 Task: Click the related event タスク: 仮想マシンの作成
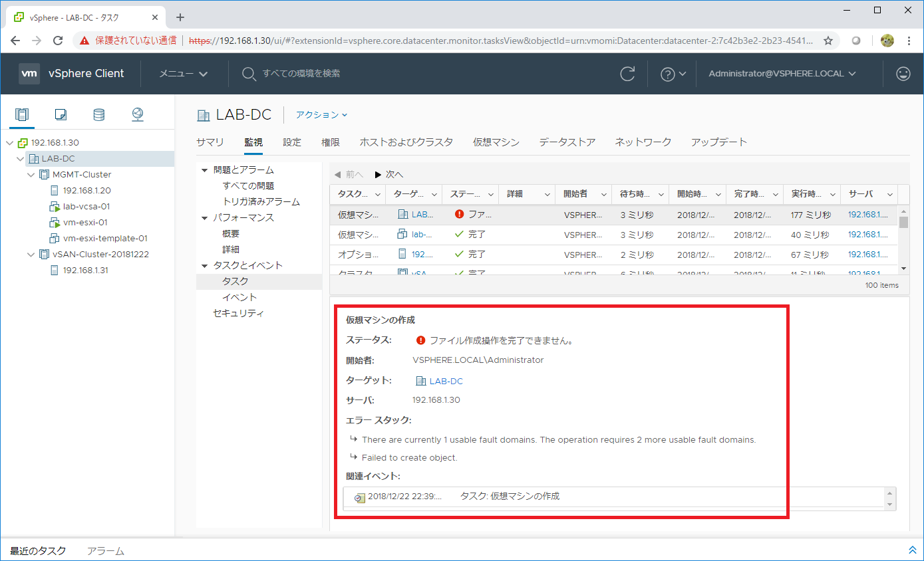pyautogui.click(x=510, y=497)
